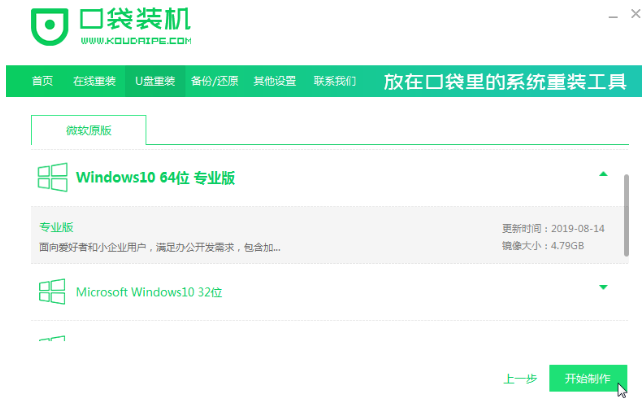
Task: Click the 镜像大小：4.79GB text
Action: pos(543,246)
